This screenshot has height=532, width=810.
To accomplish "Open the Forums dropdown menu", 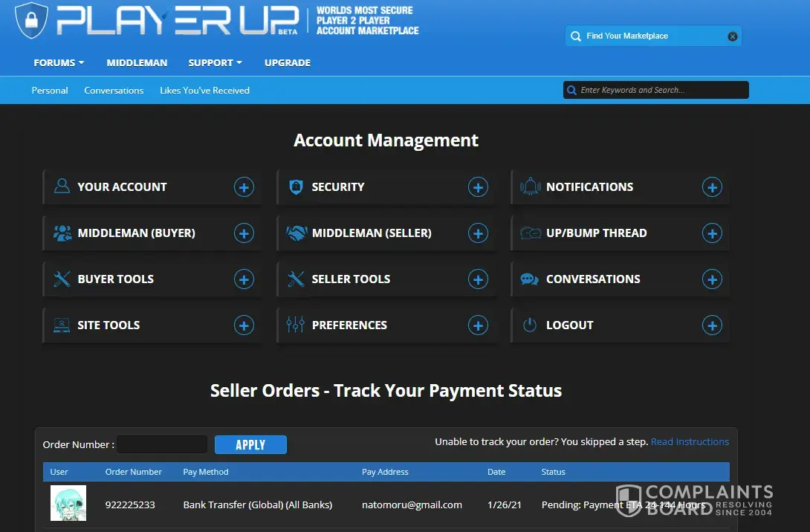I will click(59, 63).
